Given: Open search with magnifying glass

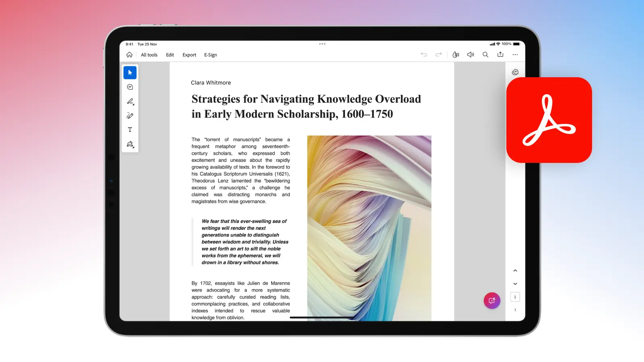Looking at the screenshot, I should (485, 55).
